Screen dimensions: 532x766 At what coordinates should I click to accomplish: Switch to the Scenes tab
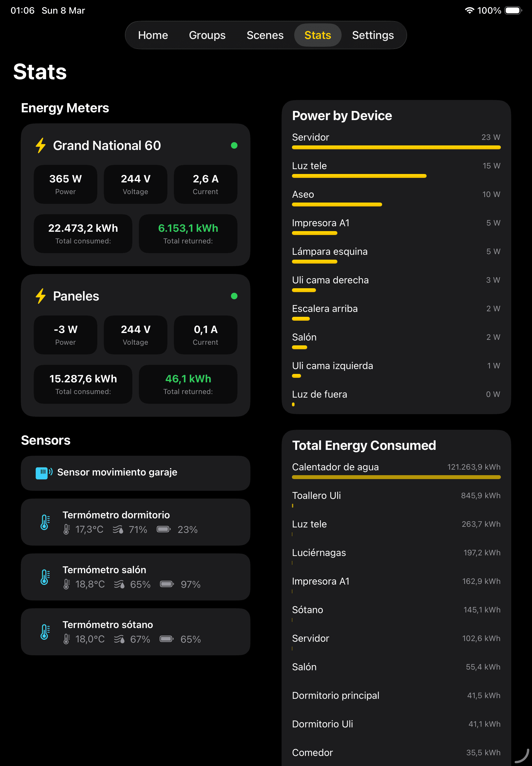[x=265, y=35]
